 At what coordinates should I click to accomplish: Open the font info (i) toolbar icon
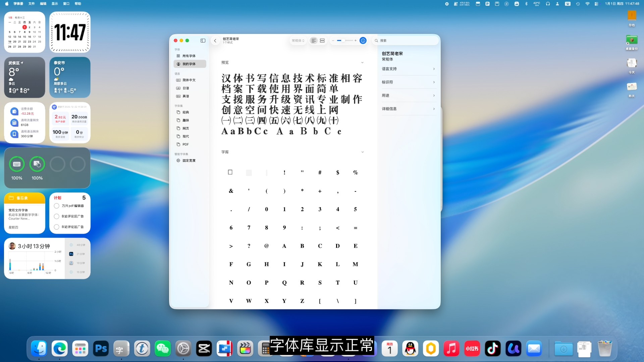[363, 40]
